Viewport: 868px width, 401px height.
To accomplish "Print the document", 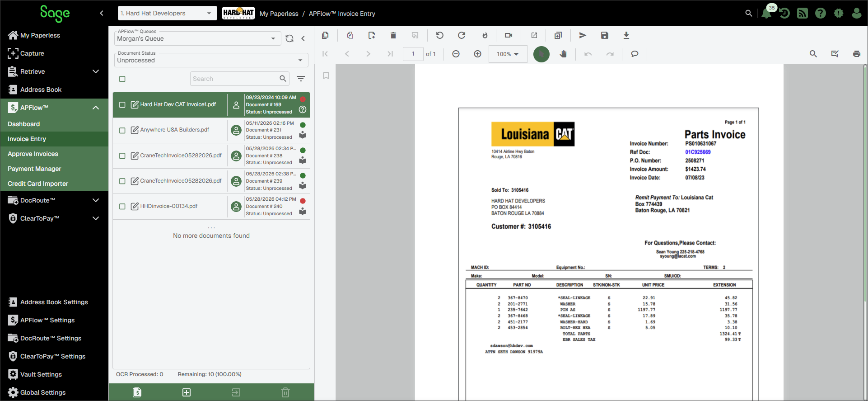I will [857, 54].
